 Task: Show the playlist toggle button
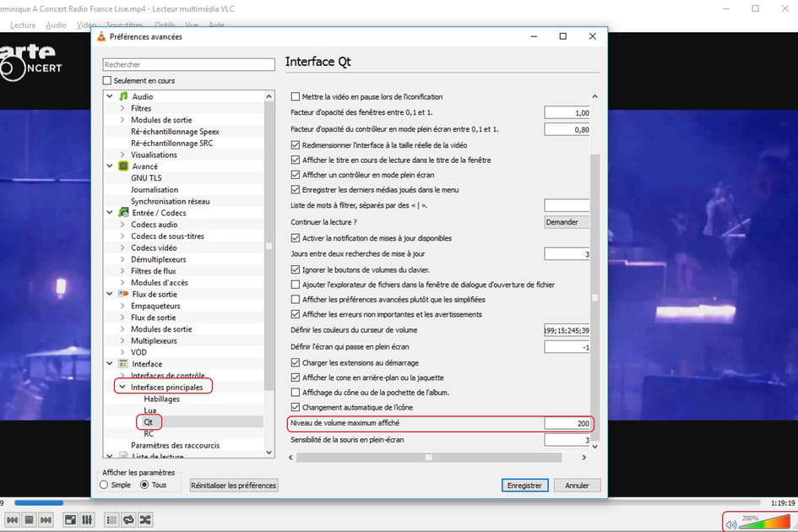[x=111, y=520]
